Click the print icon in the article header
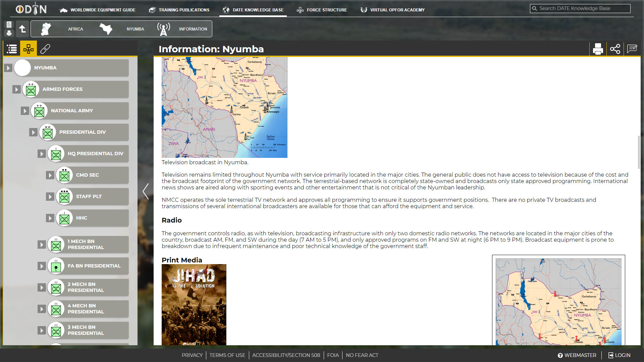This screenshot has height=362, width=644. [x=598, y=49]
